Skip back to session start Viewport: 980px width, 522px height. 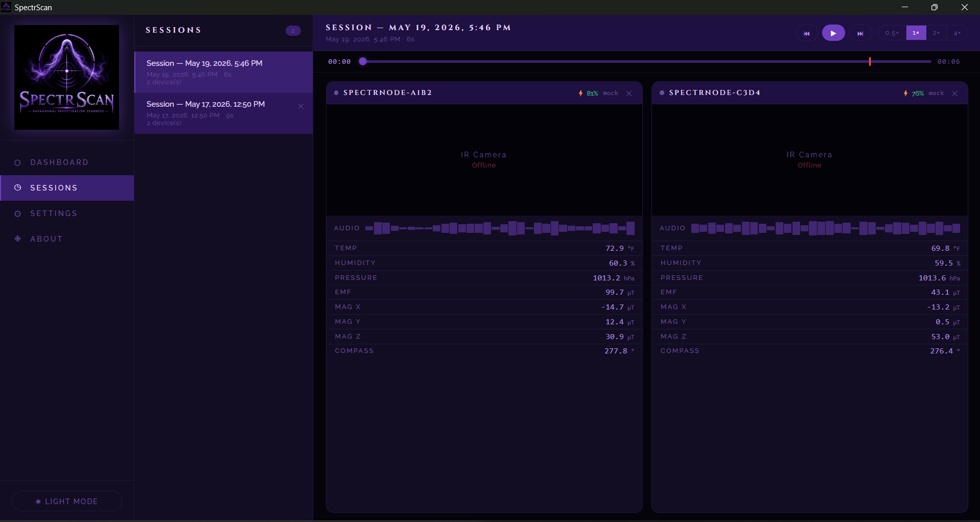coord(807,33)
